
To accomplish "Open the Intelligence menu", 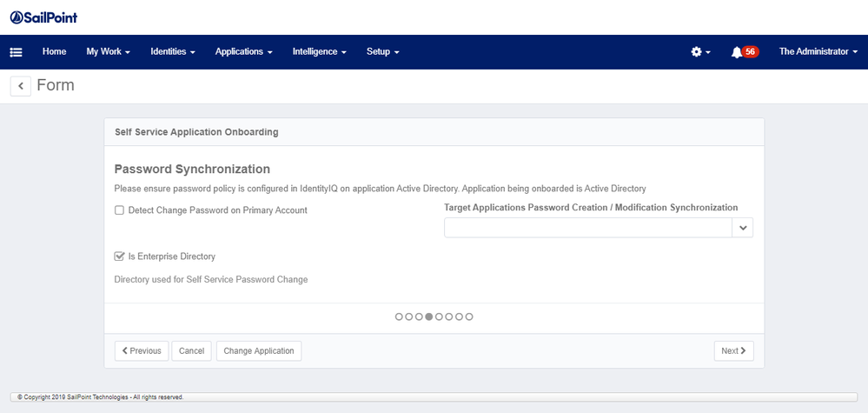I will [319, 52].
